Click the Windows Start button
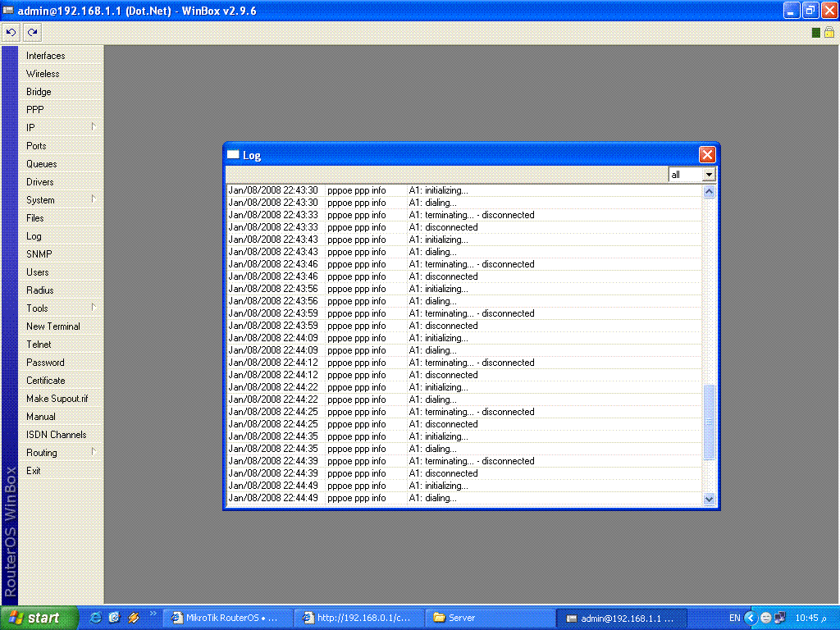 [x=39, y=618]
